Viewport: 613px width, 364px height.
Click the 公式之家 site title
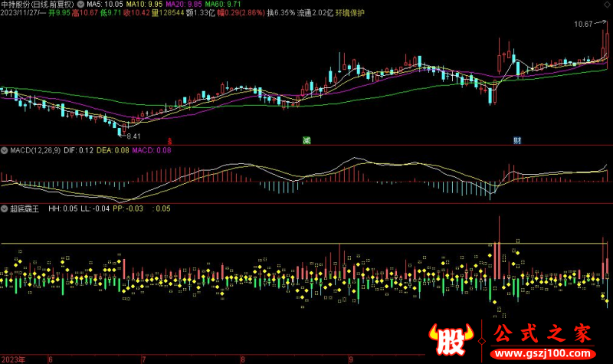click(x=541, y=335)
